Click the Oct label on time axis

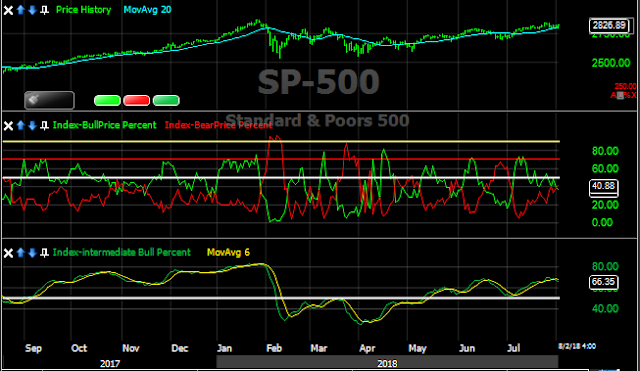(79, 348)
